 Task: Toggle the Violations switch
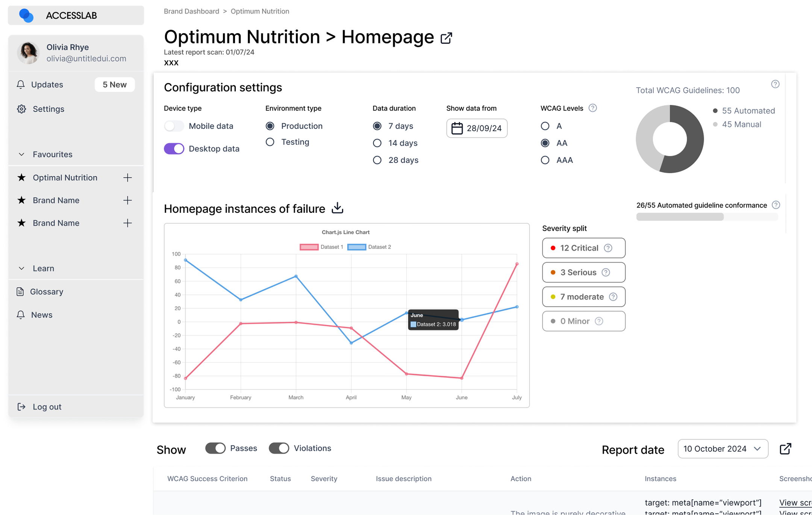[279, 448]
